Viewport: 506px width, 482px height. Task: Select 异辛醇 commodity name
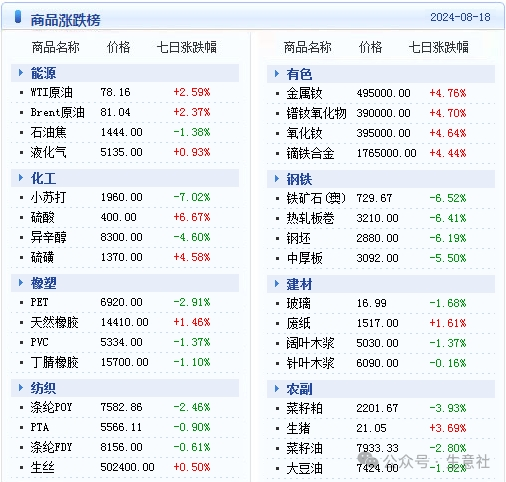(48, 237)
